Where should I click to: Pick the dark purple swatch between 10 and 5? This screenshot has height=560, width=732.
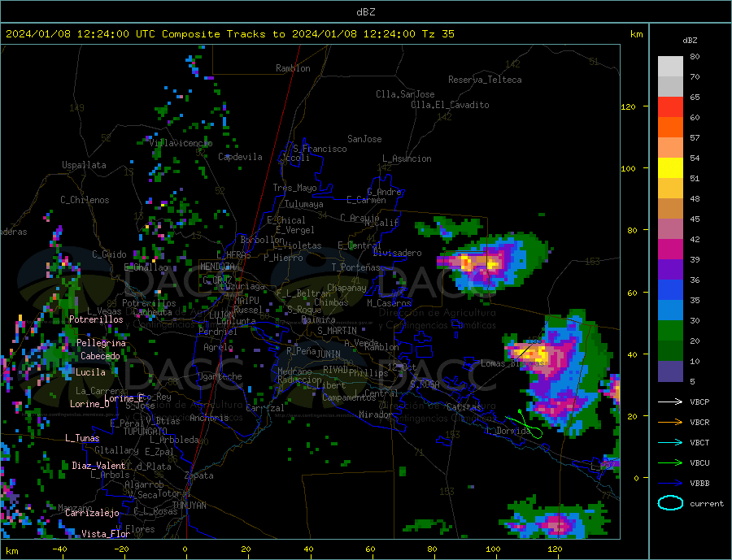pos(670,371)
